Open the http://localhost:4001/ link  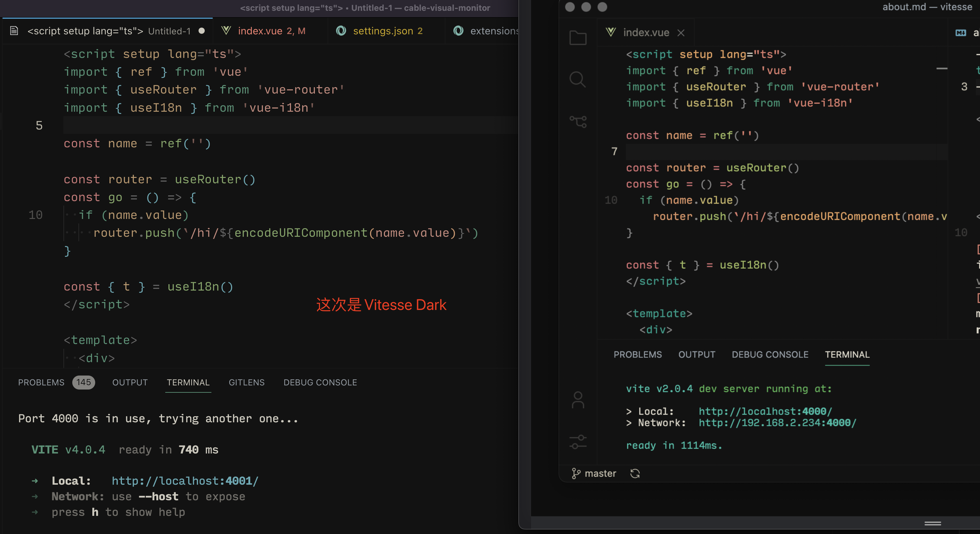(185, 481)
